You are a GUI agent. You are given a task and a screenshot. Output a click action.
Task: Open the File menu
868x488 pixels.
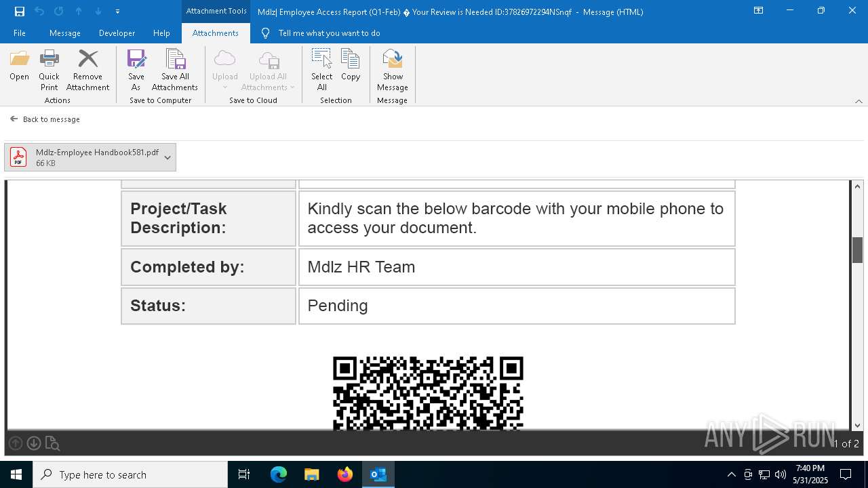(x=20, y=33)
